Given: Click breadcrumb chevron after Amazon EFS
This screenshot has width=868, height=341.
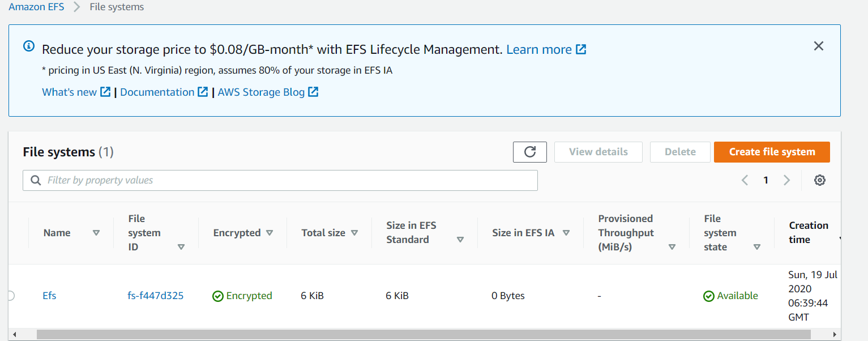Looking at the screenshot, I should [77, 7].
